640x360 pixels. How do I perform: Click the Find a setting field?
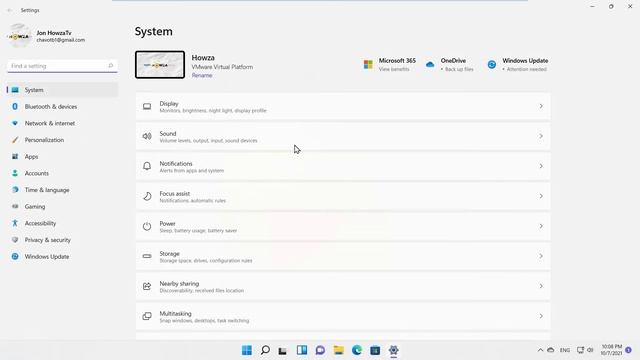point(62,66)
